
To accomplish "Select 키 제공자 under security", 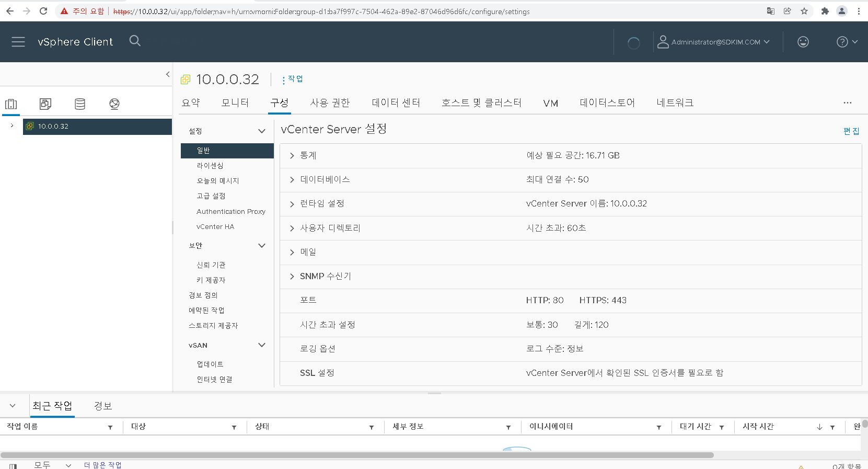I will coord(211,280).
